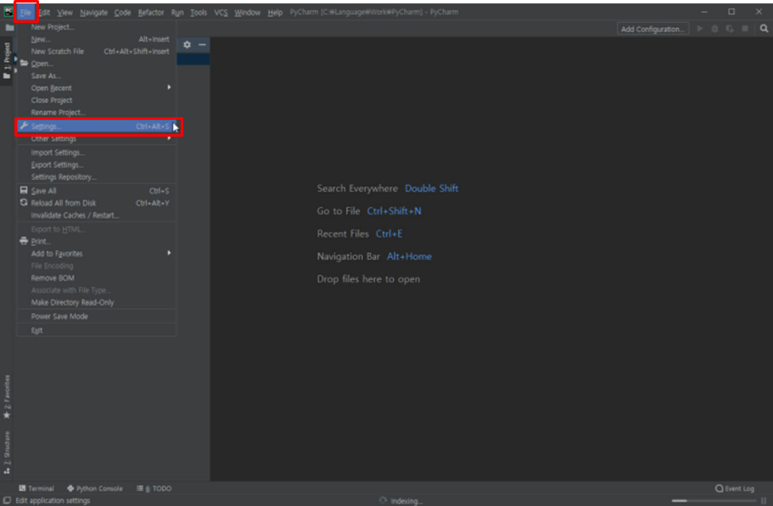Expand the Open Recent submenu
Image resolution: width=773 pixels, height=506 pixels.
tap(97, 88)
